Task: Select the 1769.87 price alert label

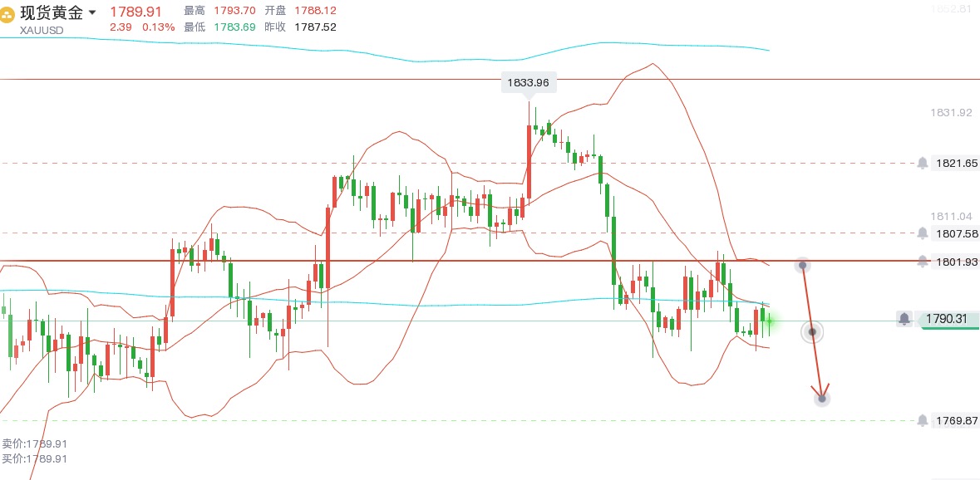Action: click(x=956, y=421)
